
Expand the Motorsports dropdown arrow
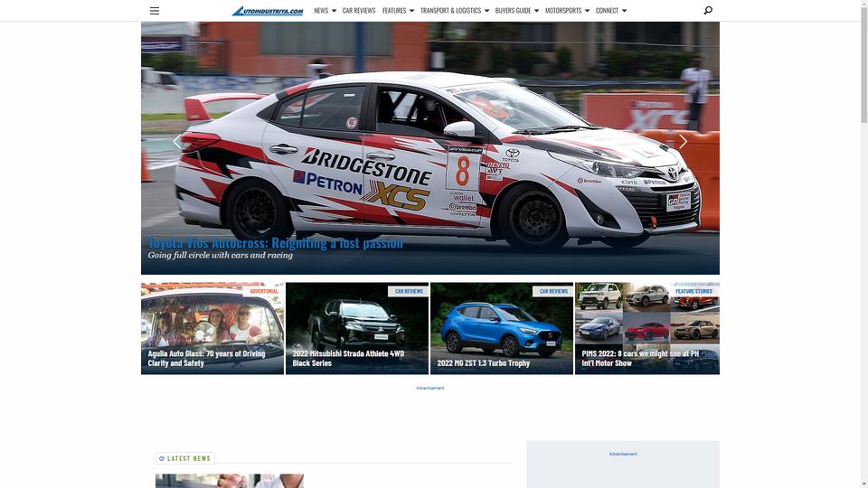pos(587,11)
